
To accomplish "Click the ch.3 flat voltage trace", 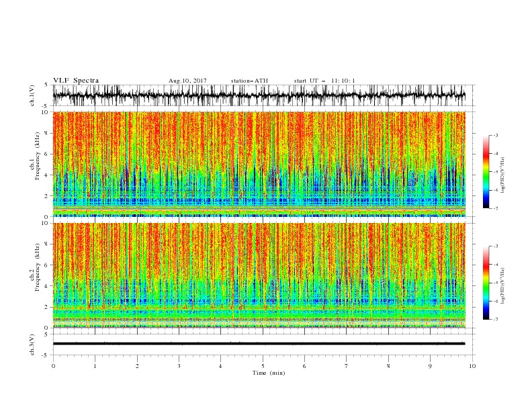I will (259, 344).
